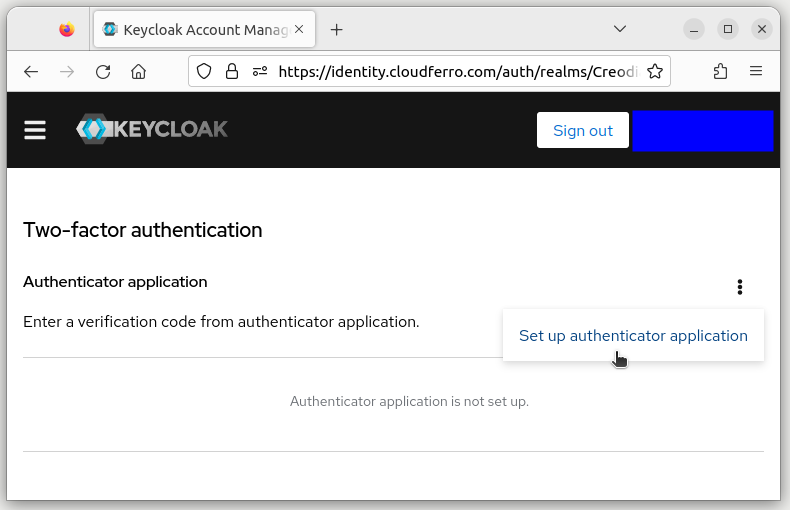The width and height of the screenshot is (790, 510).
Task: Bookmark this page with the star icon
Action: (x=655, y=71)
